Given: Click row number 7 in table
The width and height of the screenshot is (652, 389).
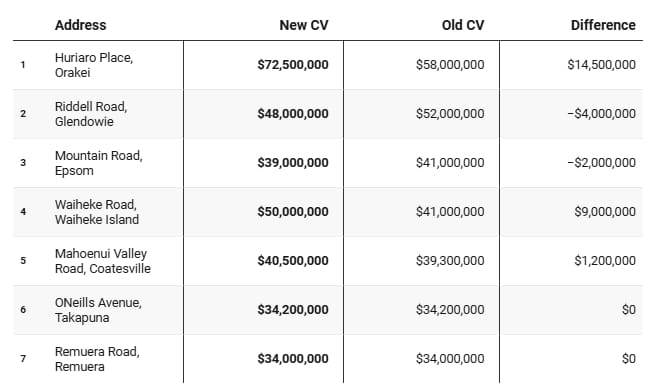Looking at the screenshot, I should click(x=23, y=359).
